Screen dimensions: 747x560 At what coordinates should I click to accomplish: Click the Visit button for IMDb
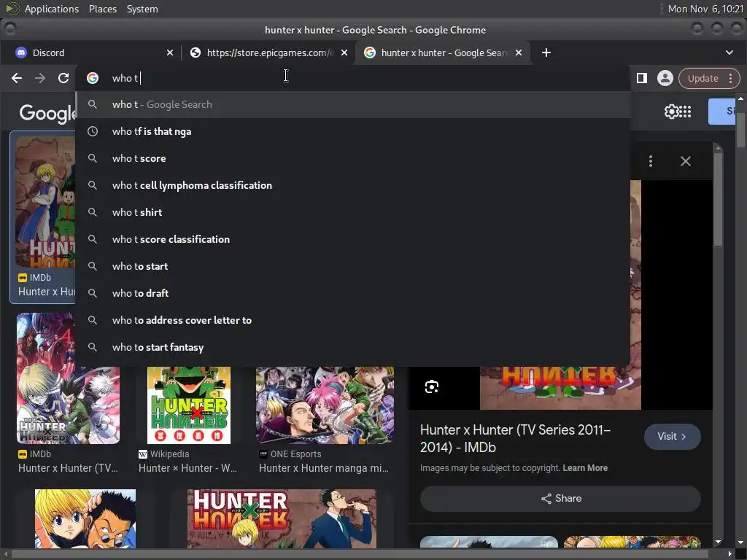[672, 437]
